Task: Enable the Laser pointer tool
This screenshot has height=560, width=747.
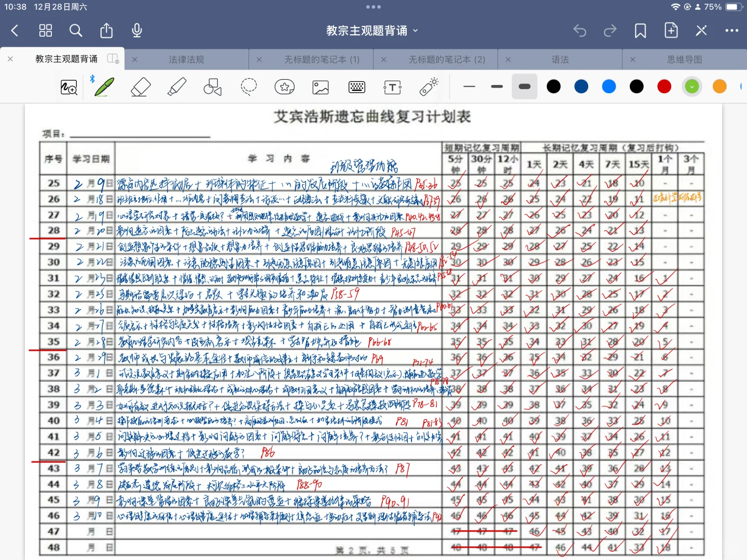Action: coord(428,87)
